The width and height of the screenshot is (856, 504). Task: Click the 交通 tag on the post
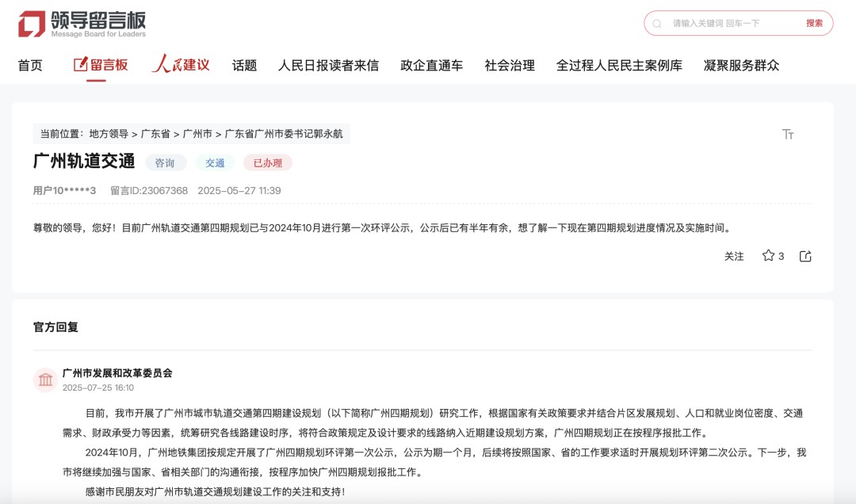(x=215, y=162)
